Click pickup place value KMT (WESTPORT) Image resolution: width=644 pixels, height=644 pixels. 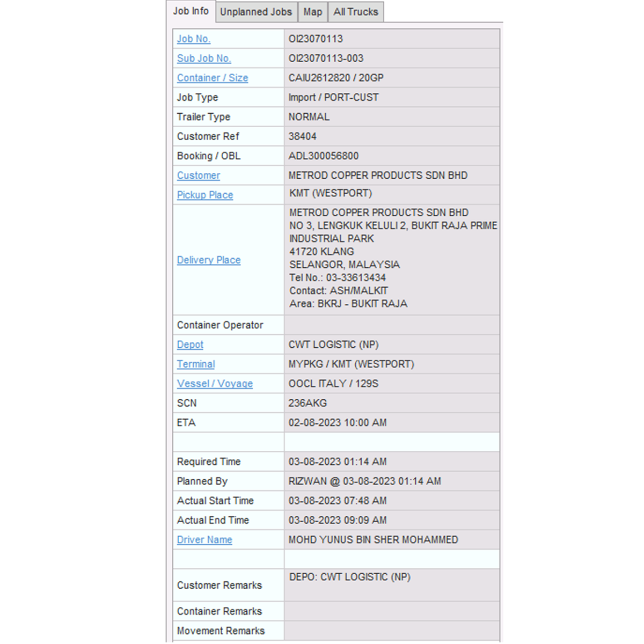[331, 193]
